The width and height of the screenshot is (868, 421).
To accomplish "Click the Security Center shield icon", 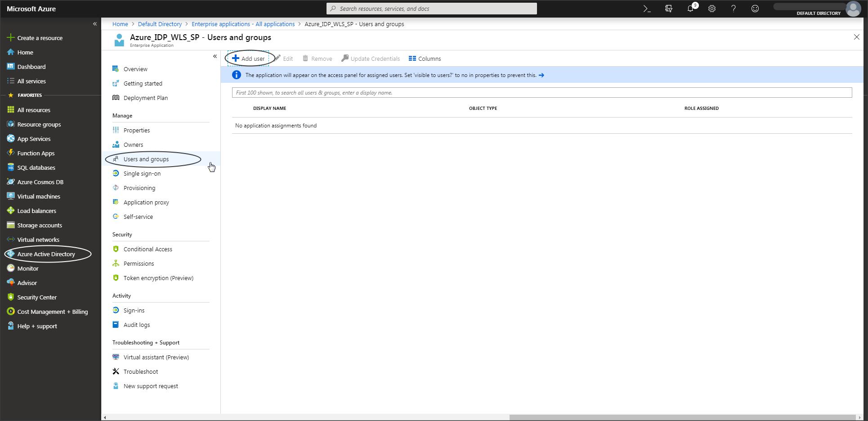I will pos(11,297).
